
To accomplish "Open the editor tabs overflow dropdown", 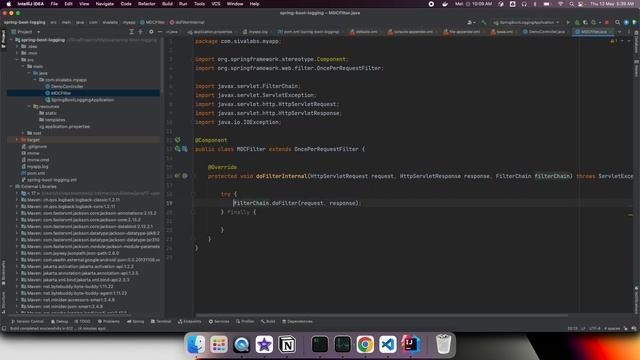I will tap(620, 31).
